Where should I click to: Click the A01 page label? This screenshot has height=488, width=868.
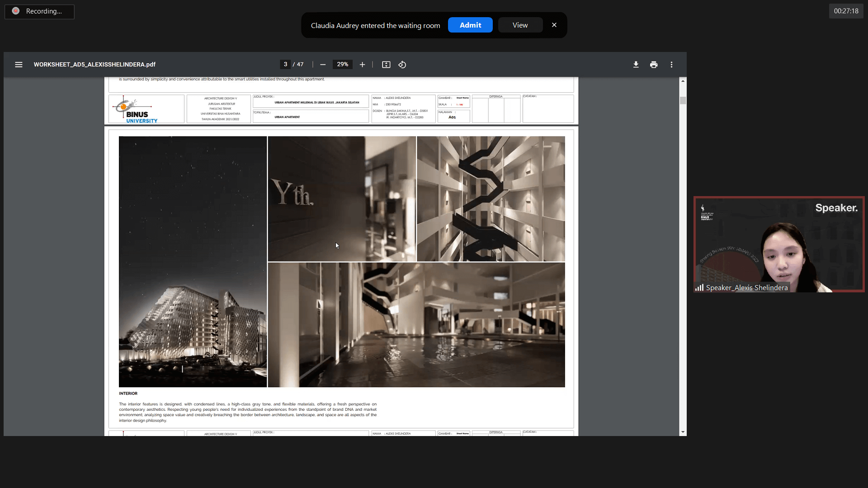(452, 117)
